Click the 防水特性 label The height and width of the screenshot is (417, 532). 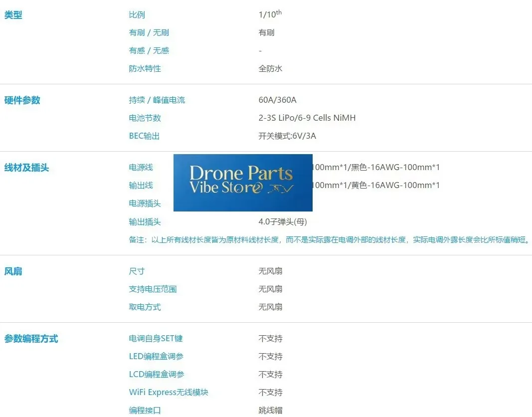[145, 68]
